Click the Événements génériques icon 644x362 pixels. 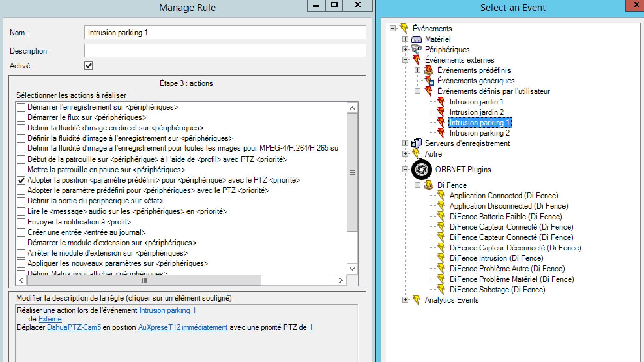click(x=429, y=81)
